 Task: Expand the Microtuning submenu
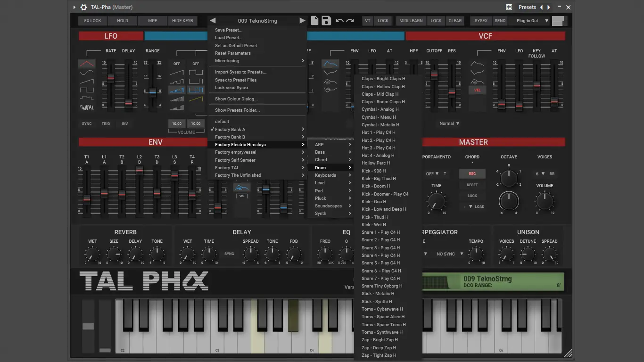point(257,61)
